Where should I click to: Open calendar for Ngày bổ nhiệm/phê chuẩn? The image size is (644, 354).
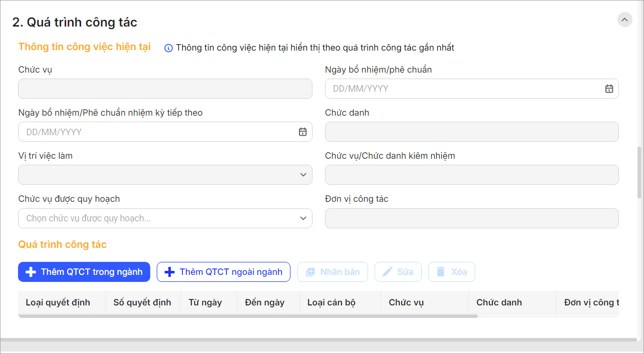(609, 89)
